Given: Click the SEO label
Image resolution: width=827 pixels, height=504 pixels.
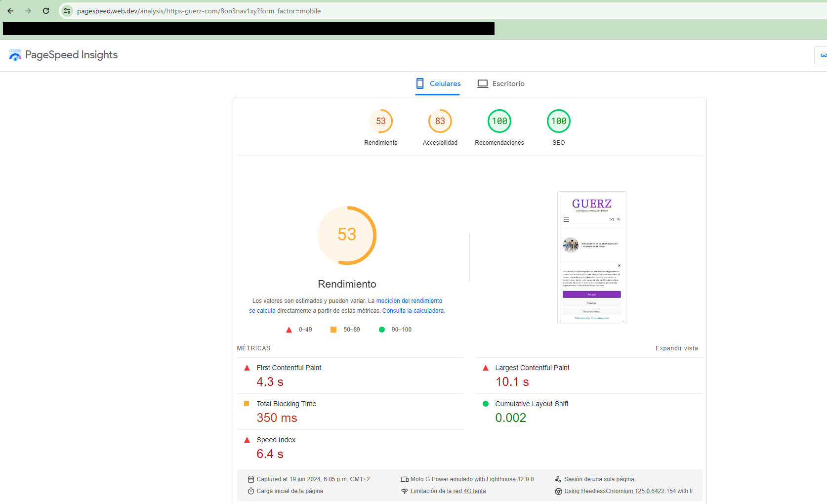Looking at the screenshot, I should coord(559,143).
